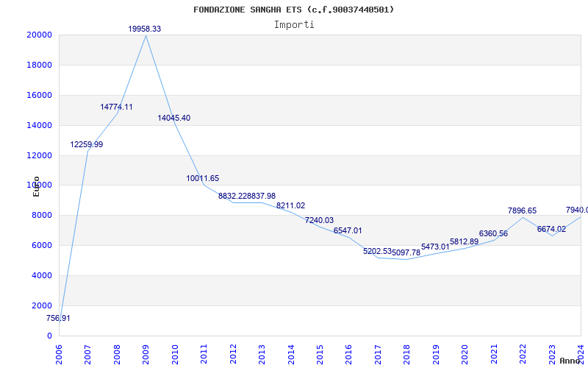Click the y-axis value 8000
The width and height of the screenshot is (588, 368).
coord(41,216)
